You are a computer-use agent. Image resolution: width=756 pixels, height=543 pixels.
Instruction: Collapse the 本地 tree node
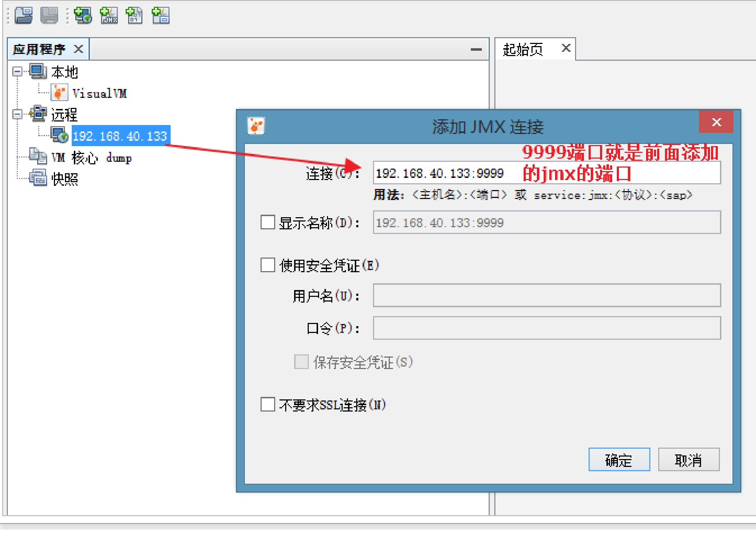pos(17,72)
